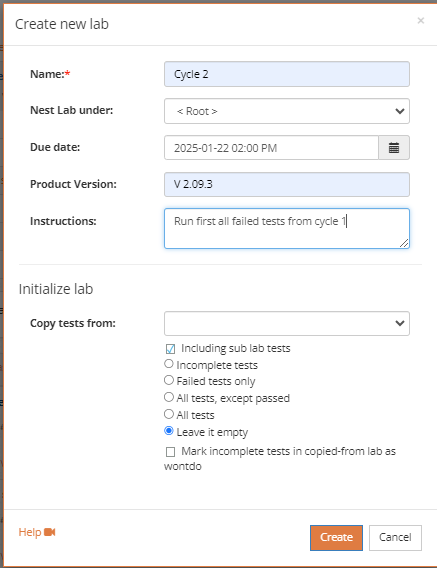Expand the Nest Lab under dropdown

click(287, 111)
